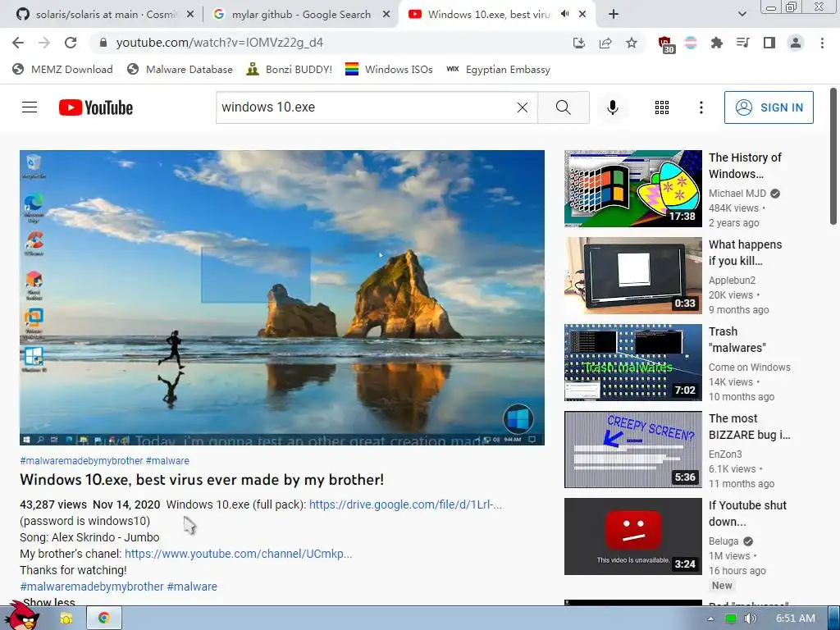Click the 6:51 AM taskbar clock

(x=796, y=619)
